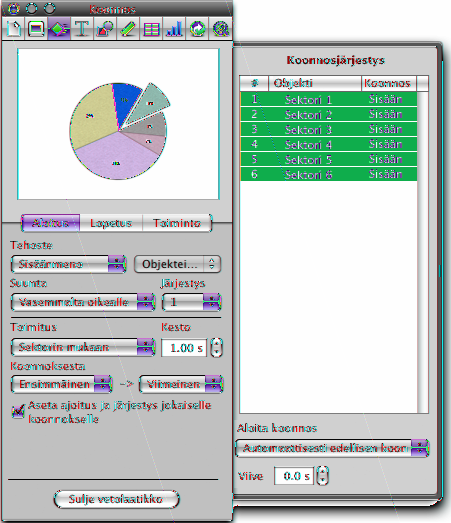Click the Viive delay input field

pos(294,476)
